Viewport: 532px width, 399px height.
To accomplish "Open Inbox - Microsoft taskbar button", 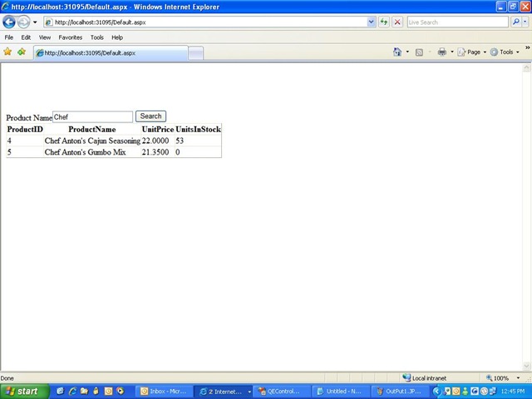I will coord(164,392).
